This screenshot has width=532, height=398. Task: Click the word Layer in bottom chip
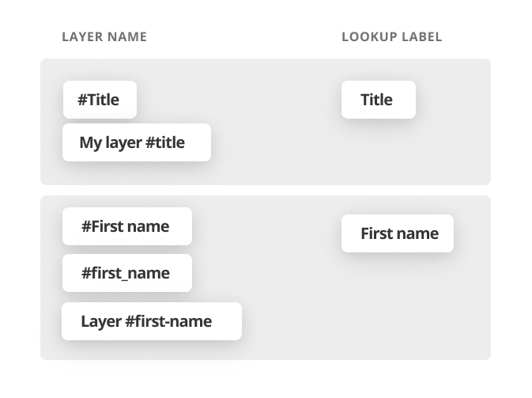[x=100, y=321]
